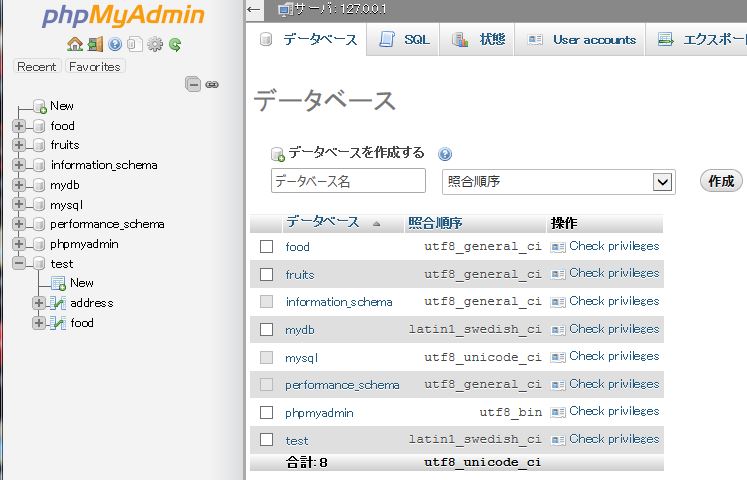This screenshot has width=747, height=480.
Task: Click the データベース名 name input field
Action: click(x=348, y=181)
